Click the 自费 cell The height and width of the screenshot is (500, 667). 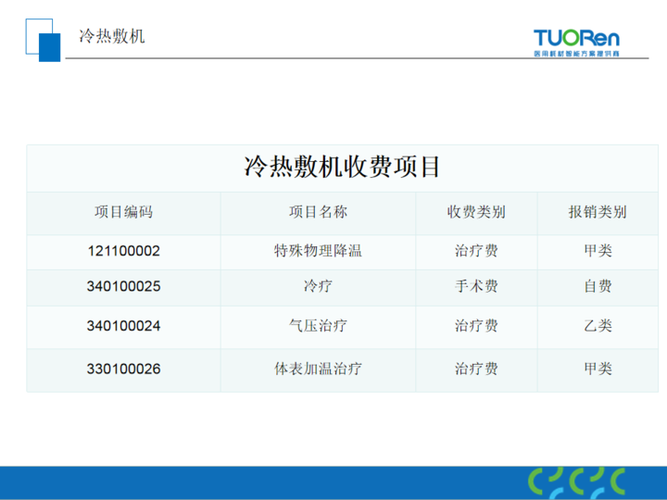[x=598, y=286]
